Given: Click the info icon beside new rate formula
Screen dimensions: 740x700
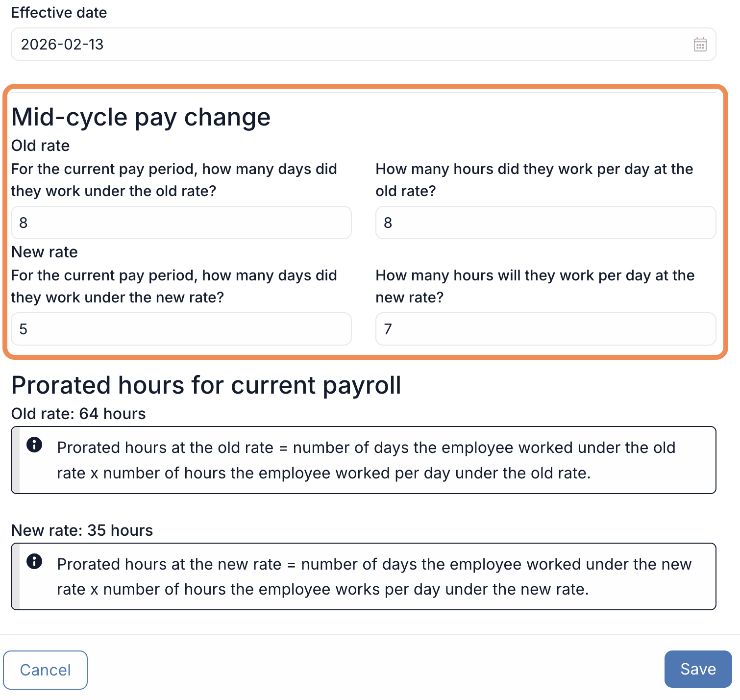Looking at the screenshot, I should 34,561.
